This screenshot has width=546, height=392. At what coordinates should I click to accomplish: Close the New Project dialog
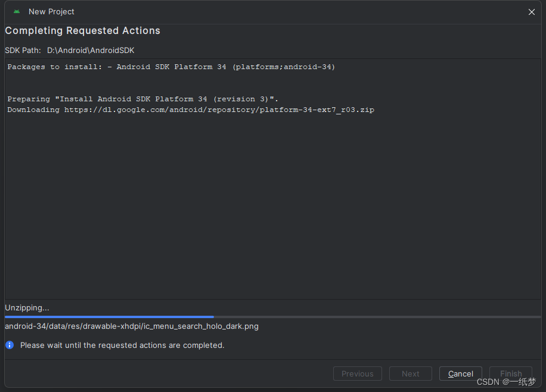[x=531, y=12]
